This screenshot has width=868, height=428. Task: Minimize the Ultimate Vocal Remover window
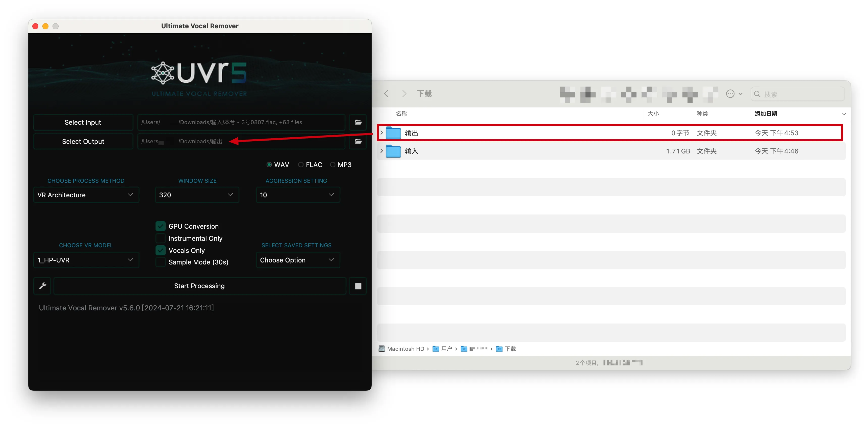45,26
